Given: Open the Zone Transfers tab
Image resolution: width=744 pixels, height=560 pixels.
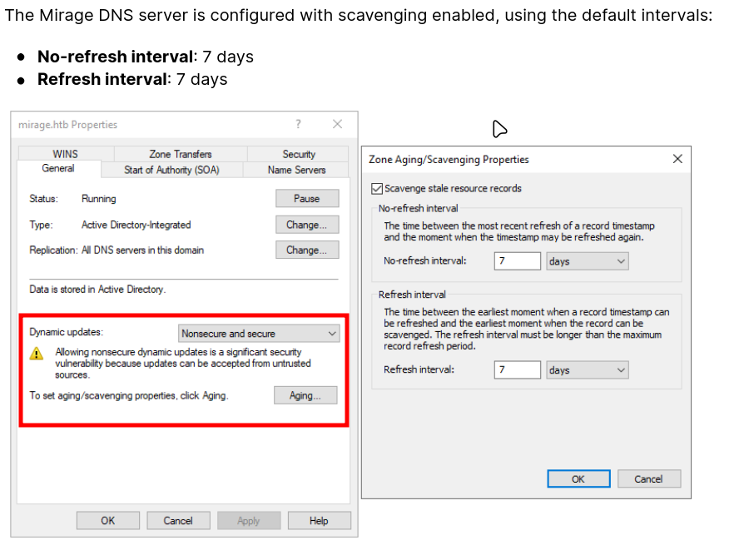Looking at the screenshot, I should pos(180,154).
